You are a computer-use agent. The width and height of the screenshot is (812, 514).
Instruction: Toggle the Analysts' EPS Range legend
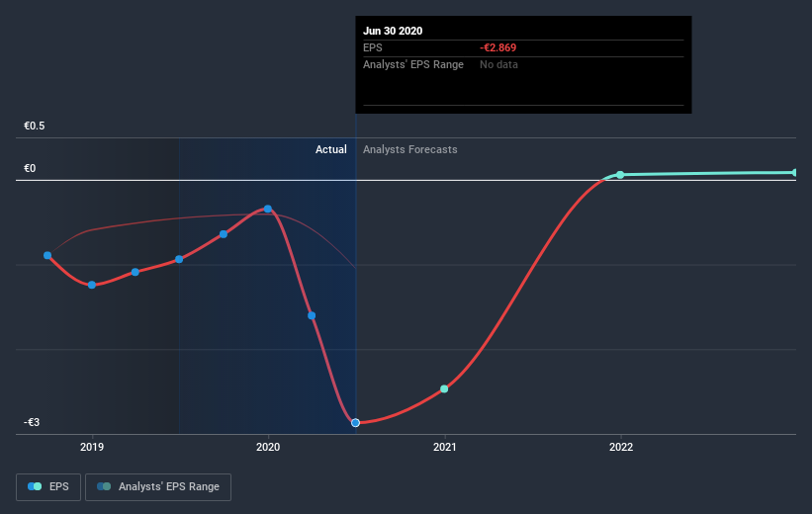click(158, 486)
